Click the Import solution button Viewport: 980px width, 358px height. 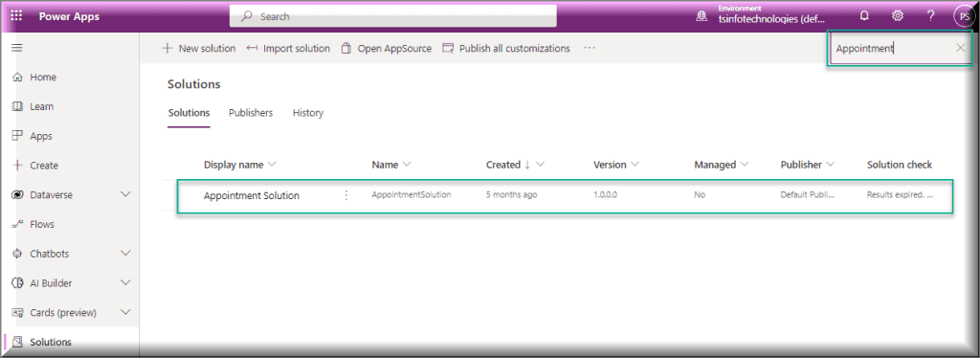tap(288, 48)
